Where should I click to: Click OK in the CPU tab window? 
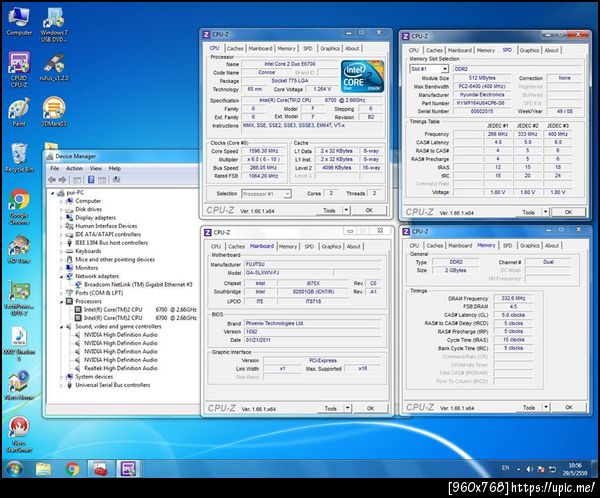(369, 210)
